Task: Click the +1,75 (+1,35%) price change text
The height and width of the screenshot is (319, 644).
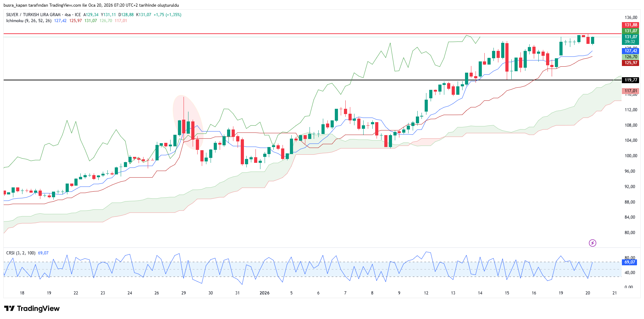Action: pyautogui.click(x=167, y=15)
